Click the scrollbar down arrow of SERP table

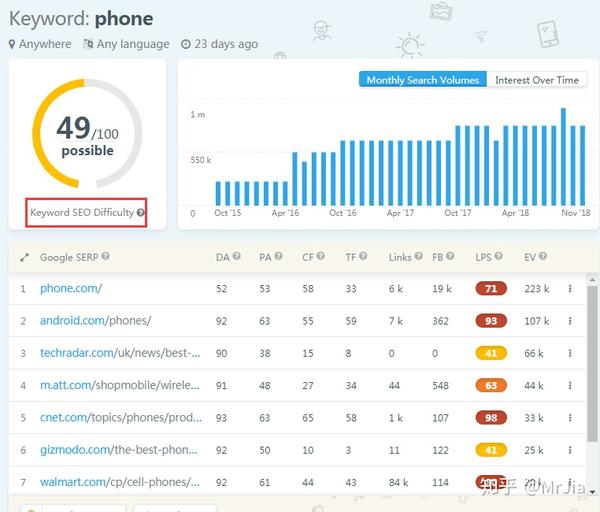pos(592,492)
